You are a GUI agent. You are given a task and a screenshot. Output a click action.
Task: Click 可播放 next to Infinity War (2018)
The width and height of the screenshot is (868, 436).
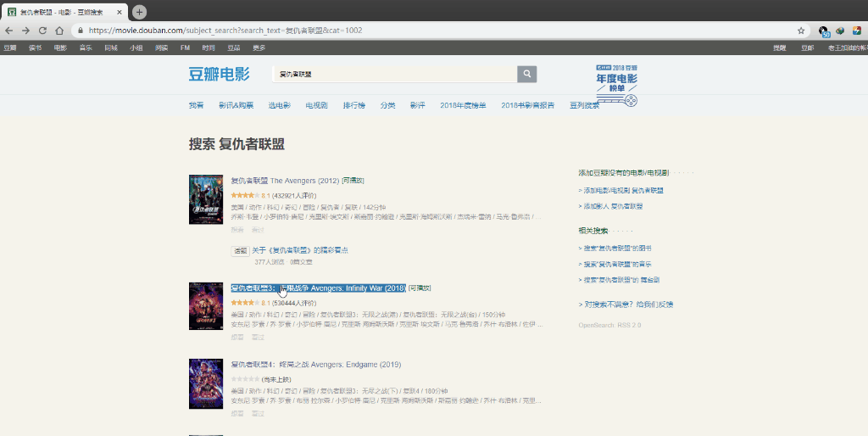click(x=420, y=288)
